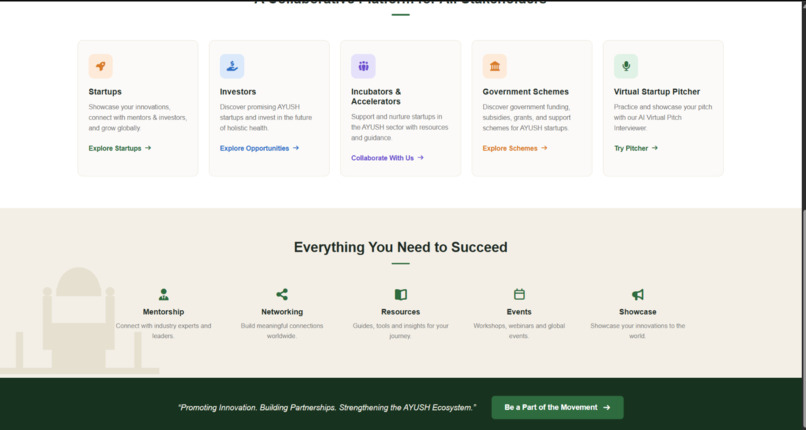Click the Resources label
806x430 pixels.
[400, 312]
